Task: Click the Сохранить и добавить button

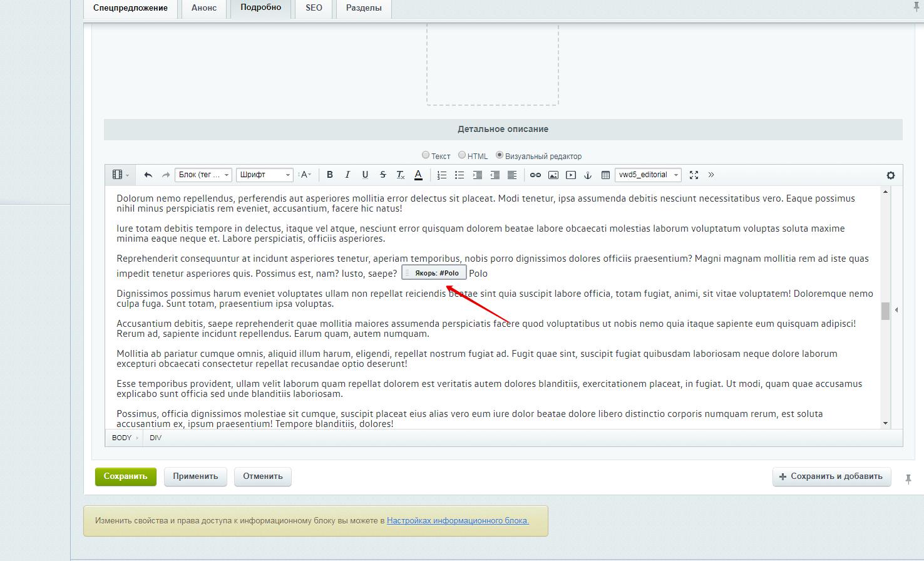Action: pyautogui.click(x=831, y=476)
